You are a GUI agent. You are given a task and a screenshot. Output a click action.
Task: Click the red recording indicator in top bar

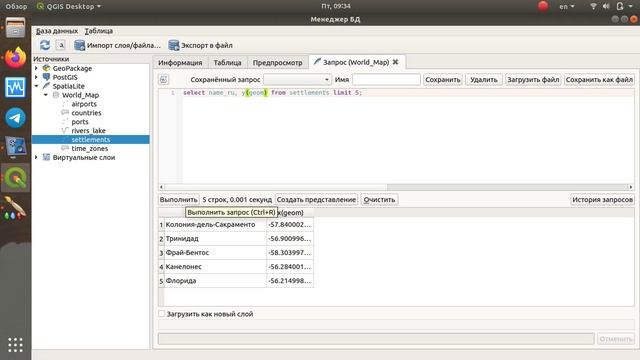pyautogui.click(x=543, y=6)
